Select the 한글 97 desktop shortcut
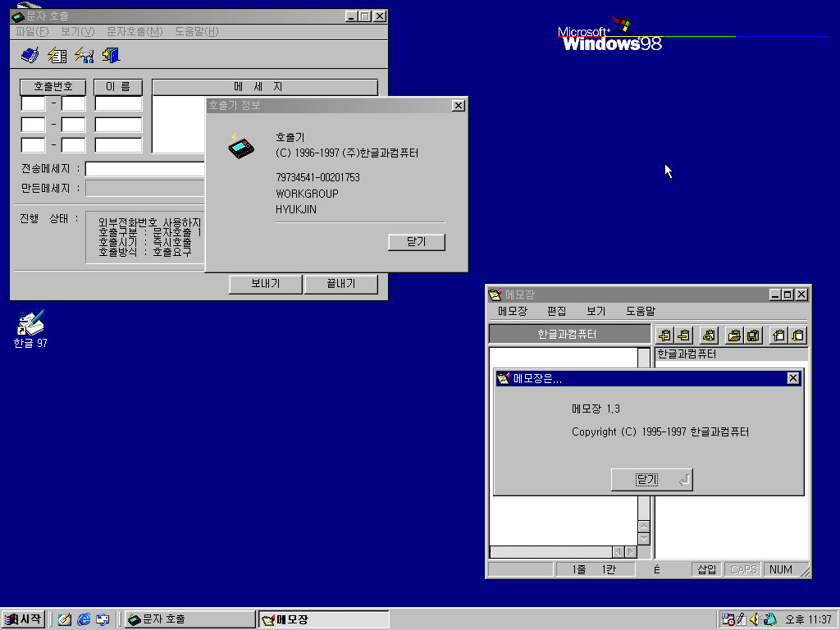The image size is (840, 630). [30, 330]
